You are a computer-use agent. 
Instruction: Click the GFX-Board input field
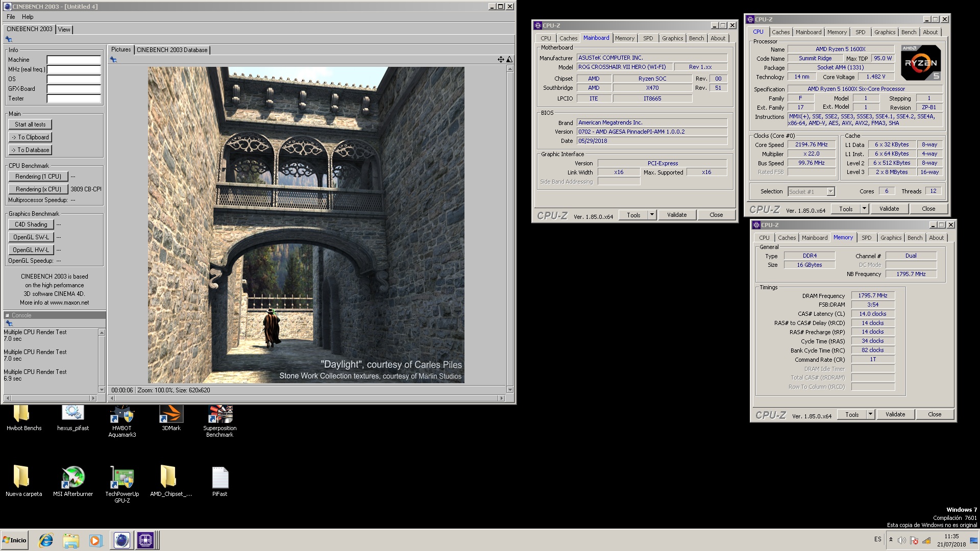click(x=74, y=89)
